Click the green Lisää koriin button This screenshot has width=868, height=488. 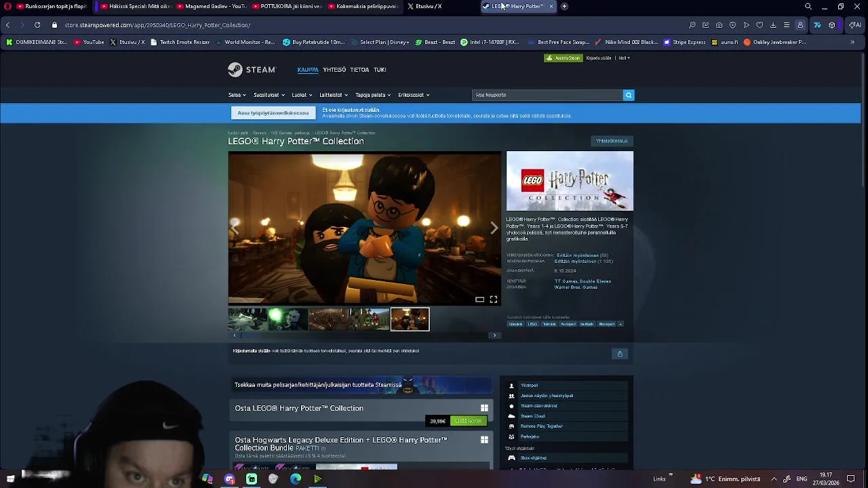pos(468,421)
